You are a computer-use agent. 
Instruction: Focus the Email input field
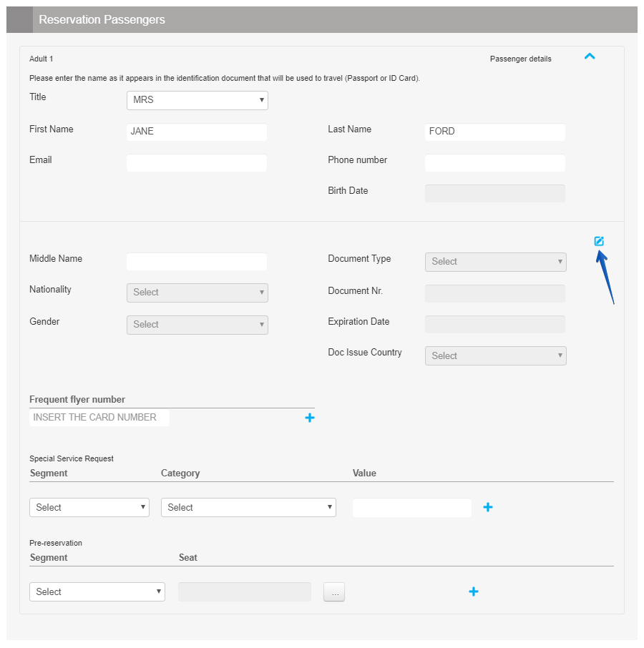(197, 163)
